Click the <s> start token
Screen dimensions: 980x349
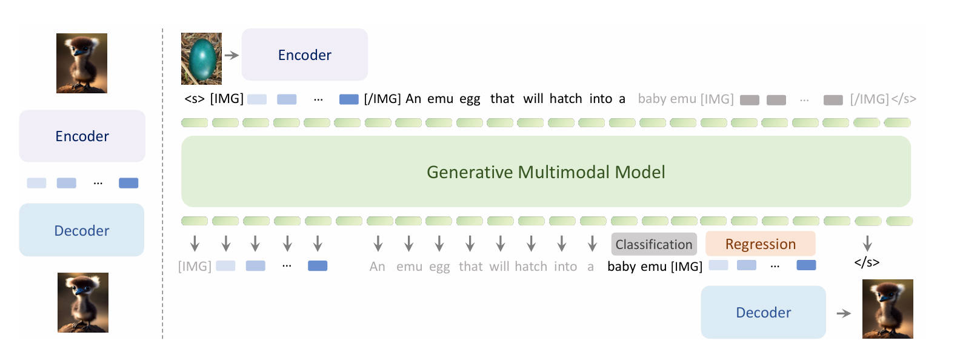[194, 99]
